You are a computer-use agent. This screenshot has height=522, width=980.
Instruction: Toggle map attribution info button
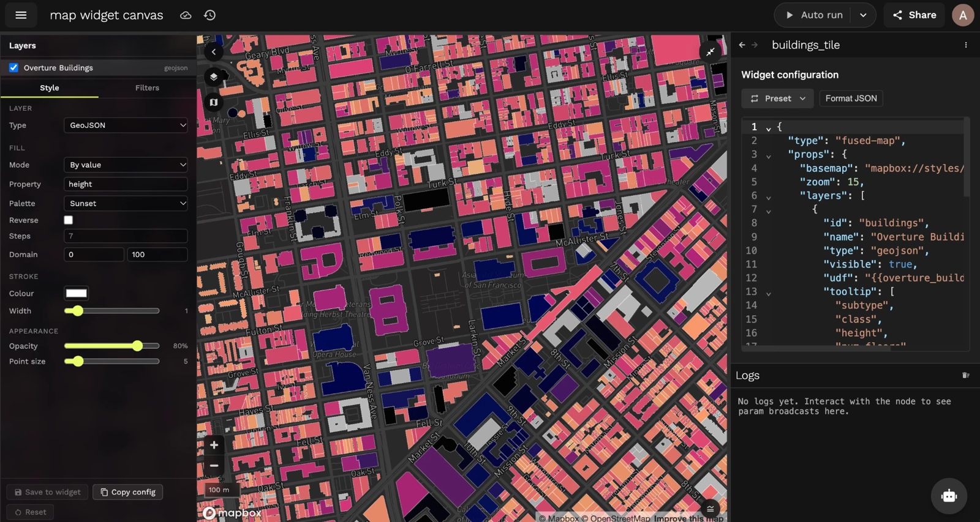tap(710, 509)
